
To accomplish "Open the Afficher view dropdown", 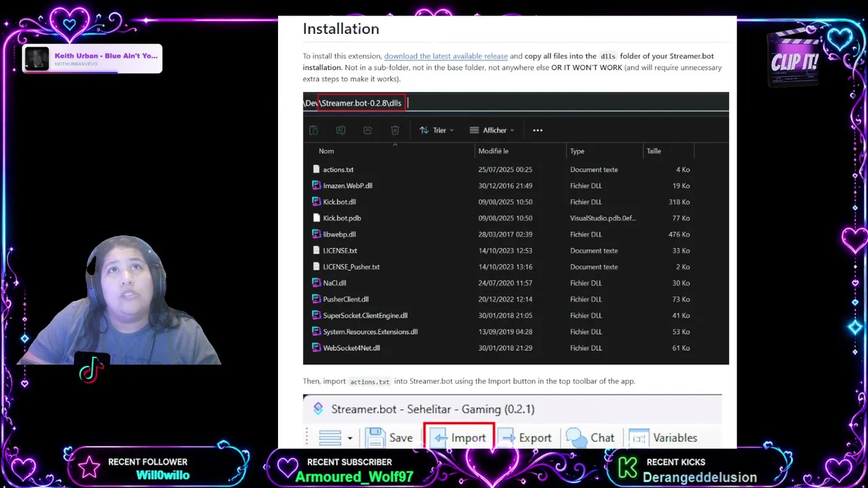I will 492,130.
